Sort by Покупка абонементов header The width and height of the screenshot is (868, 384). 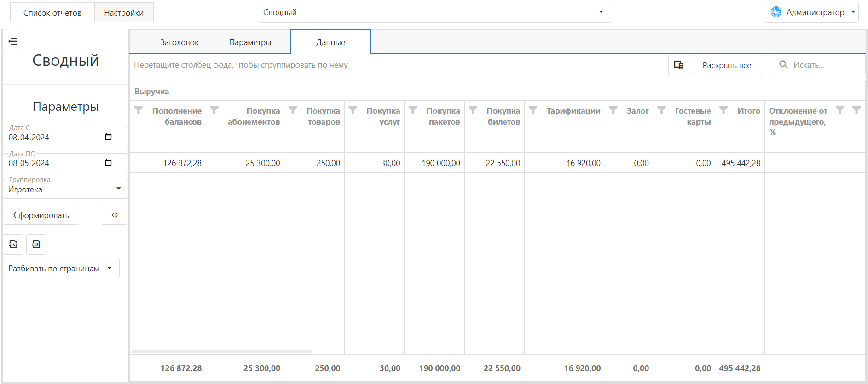(x=254, y=116)
